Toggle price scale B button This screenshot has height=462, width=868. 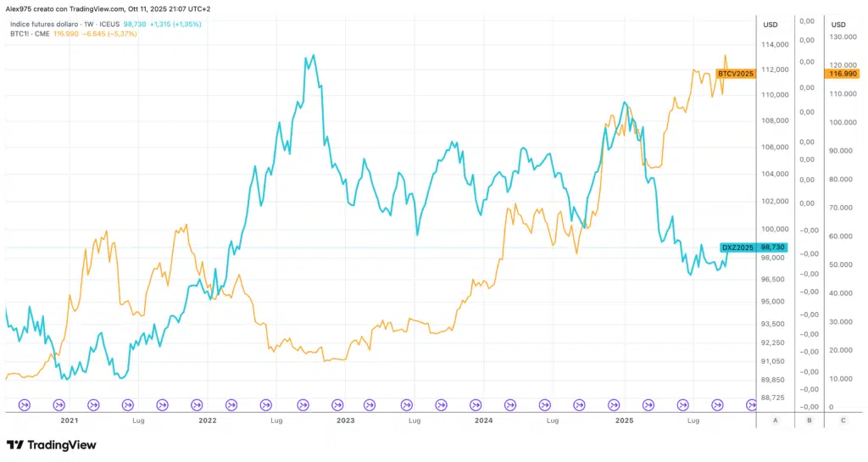tap(809, 420)
